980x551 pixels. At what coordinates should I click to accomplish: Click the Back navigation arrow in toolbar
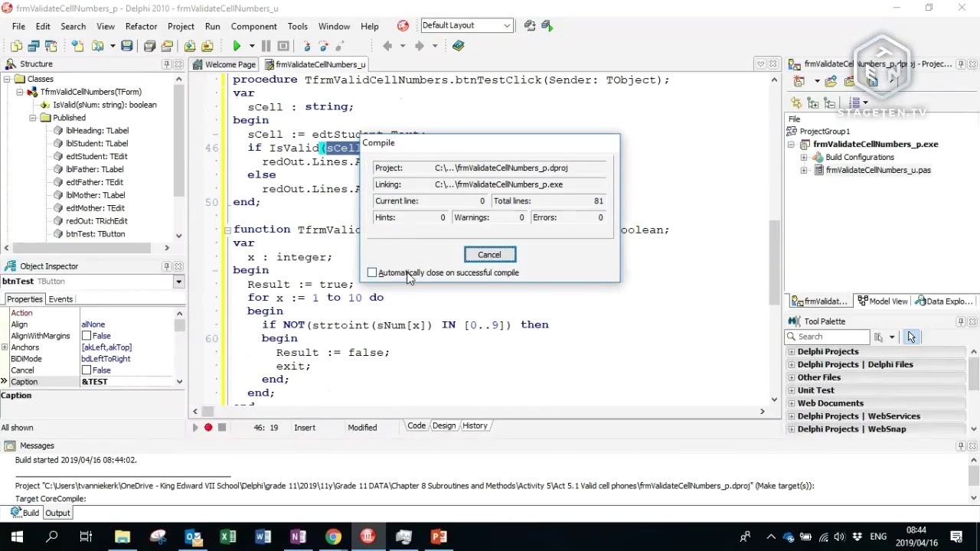387,46
